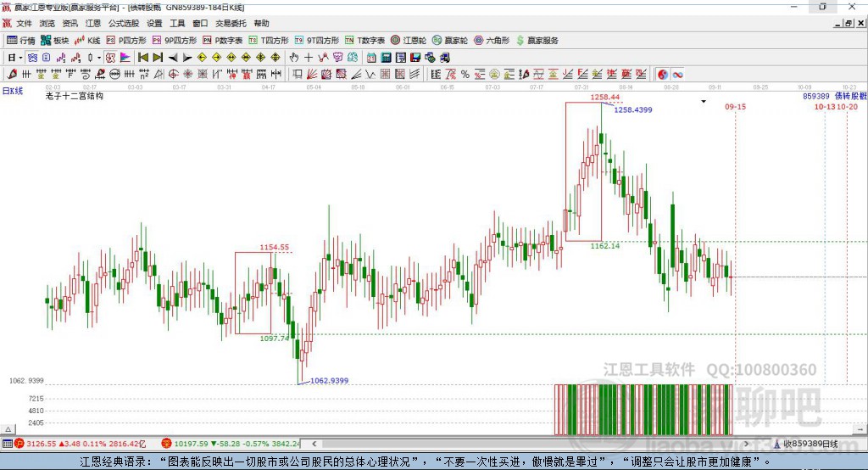Select the hand pan tool
This screenshot has height=470, width=868.
(294, 57)
